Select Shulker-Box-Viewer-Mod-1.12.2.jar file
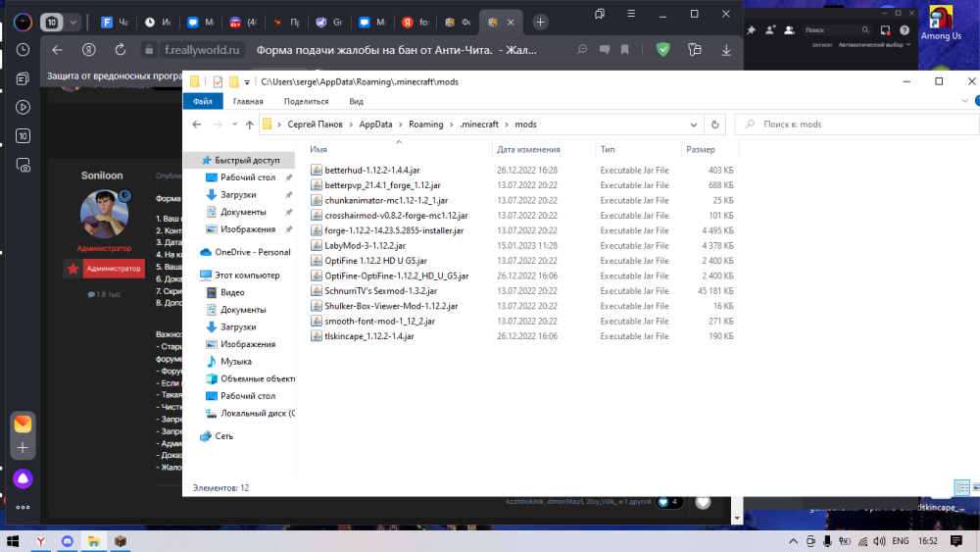The width and height of the screenshot is (980, 552). (391, 306)
